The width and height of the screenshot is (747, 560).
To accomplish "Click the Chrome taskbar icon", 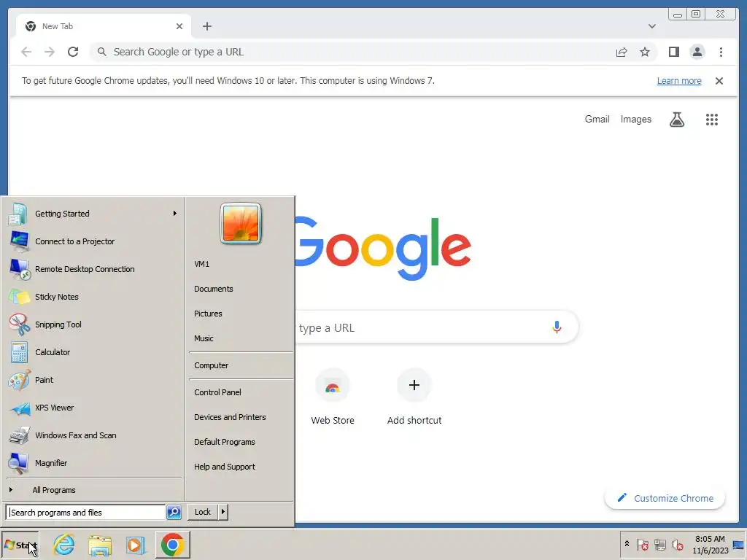I will (x=172, y=545).
